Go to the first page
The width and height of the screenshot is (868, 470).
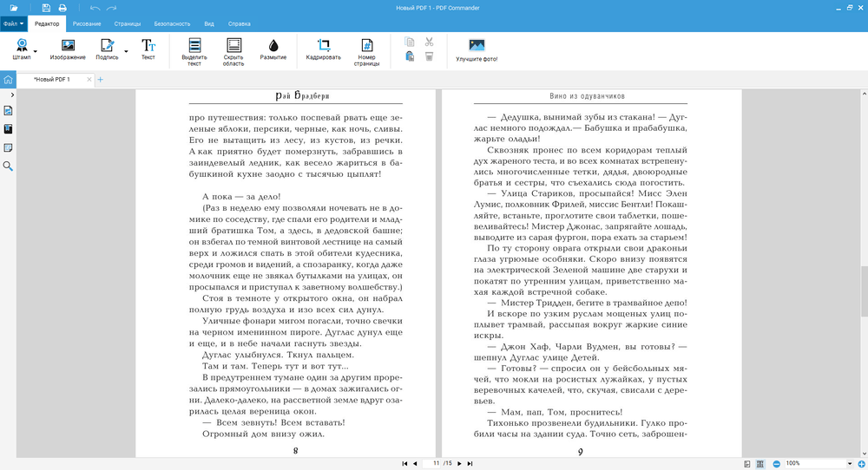pyautogui.click(x=404, y=464)
